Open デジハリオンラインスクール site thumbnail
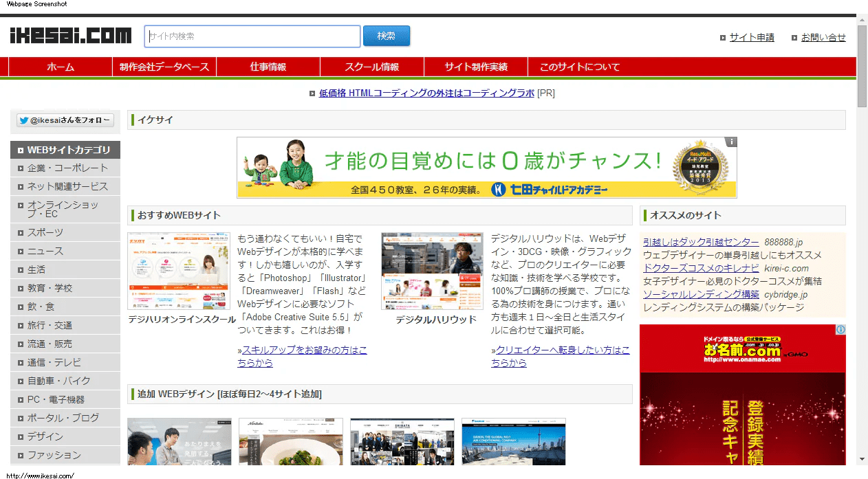868x479 pixels. [x=179, y=271]
